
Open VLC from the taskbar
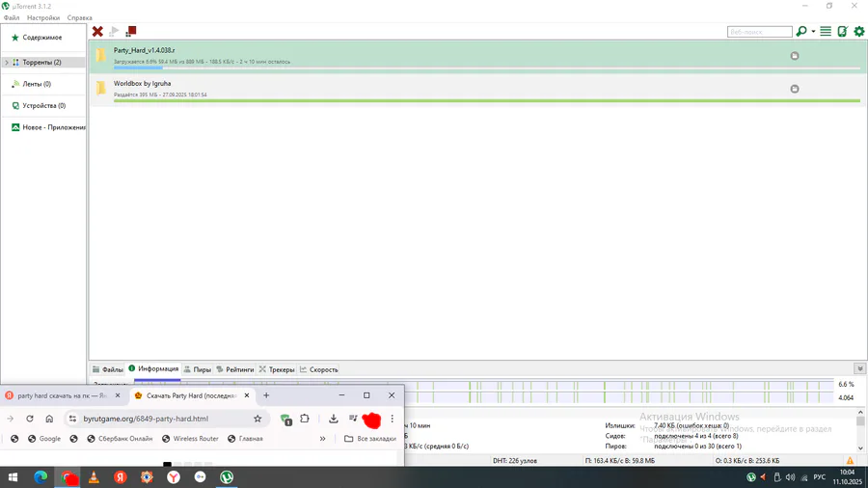[x=94, y=477]
